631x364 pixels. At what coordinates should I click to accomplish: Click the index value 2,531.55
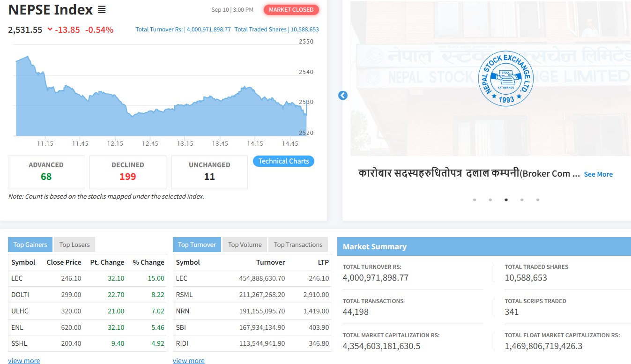tap(25, 30)
